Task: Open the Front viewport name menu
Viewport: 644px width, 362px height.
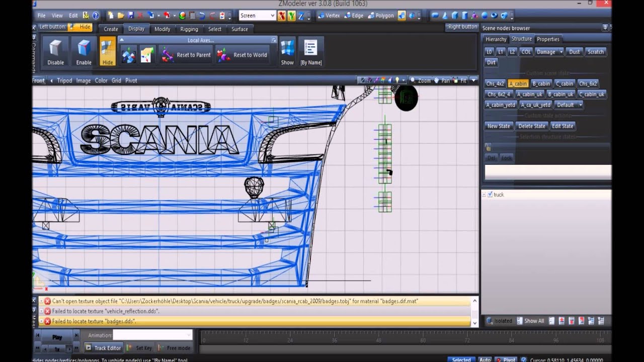Action: (38, 80)
